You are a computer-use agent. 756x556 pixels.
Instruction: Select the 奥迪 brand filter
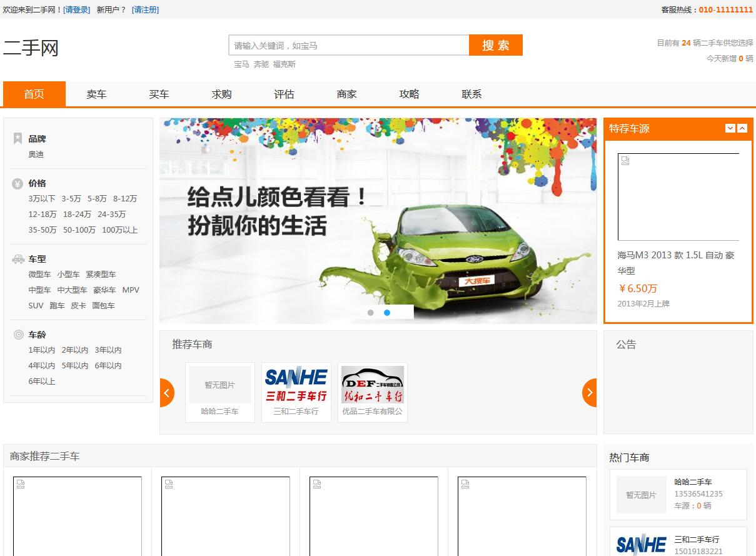36,154
